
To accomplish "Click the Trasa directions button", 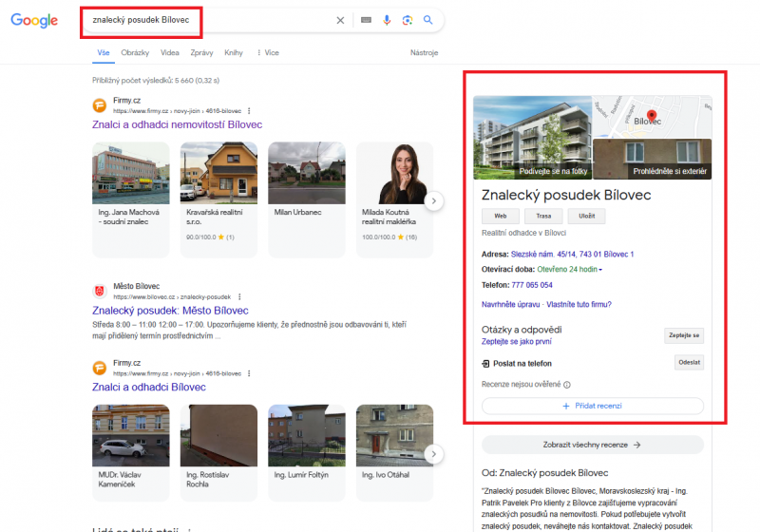I will (543, 216).
